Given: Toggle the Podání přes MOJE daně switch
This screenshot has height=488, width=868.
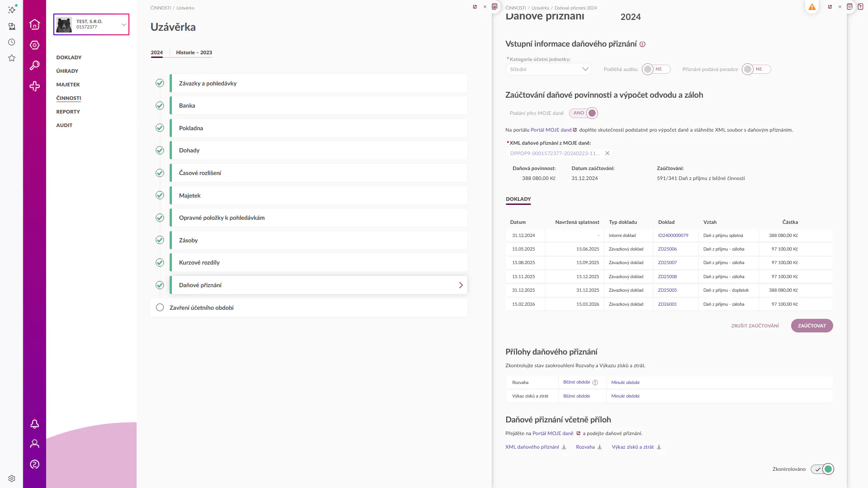Looking at the screenshot, I should [x=584, y=113].
